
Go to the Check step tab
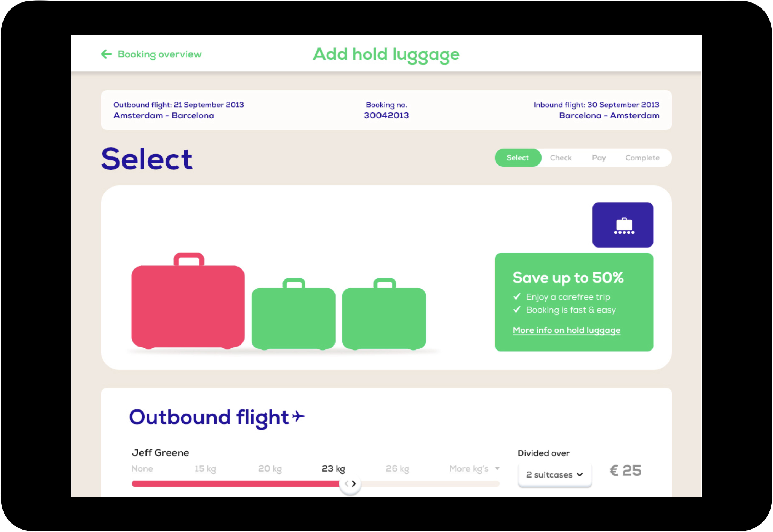pos(560,158)
